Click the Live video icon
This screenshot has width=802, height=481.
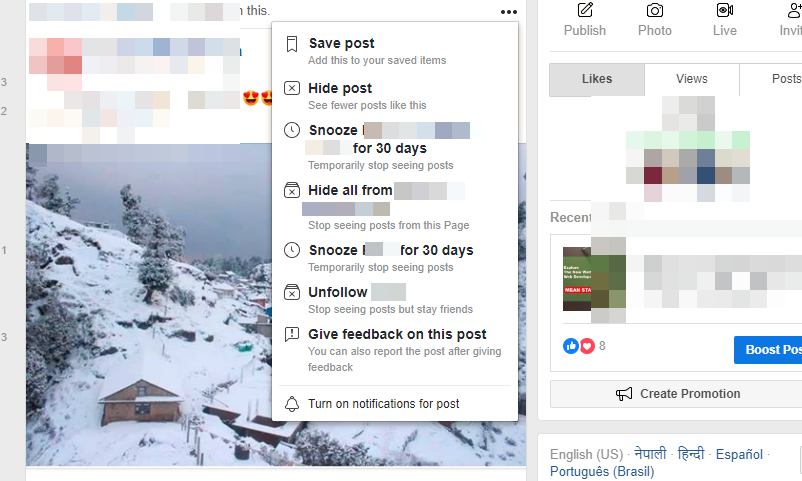tap(725, 10)
